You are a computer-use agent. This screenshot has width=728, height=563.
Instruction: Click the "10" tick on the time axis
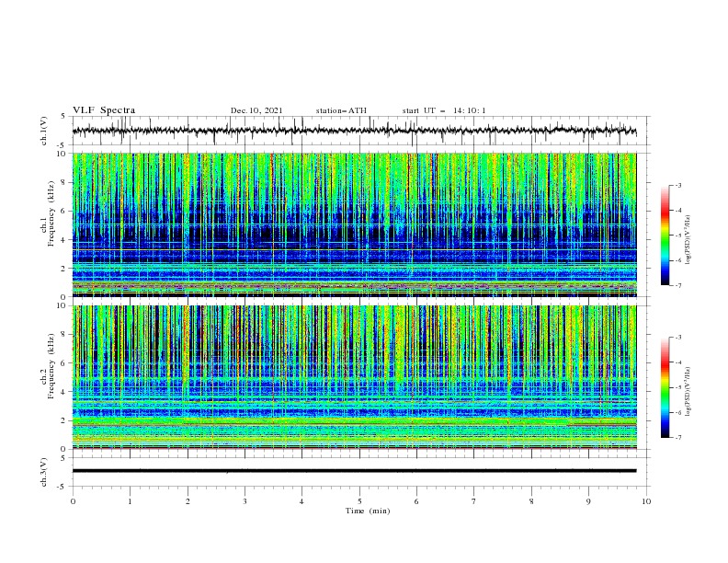[646, 501]
